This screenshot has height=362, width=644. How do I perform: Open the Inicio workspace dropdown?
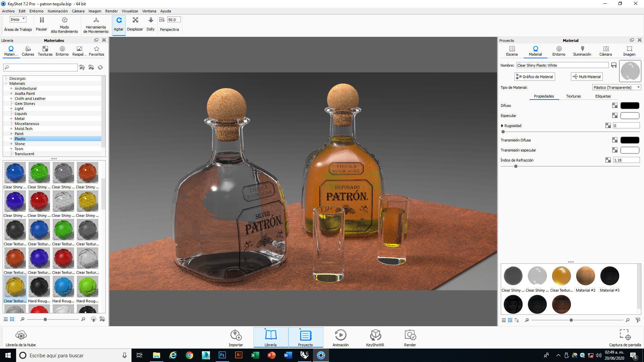click(x=18, y=19)
